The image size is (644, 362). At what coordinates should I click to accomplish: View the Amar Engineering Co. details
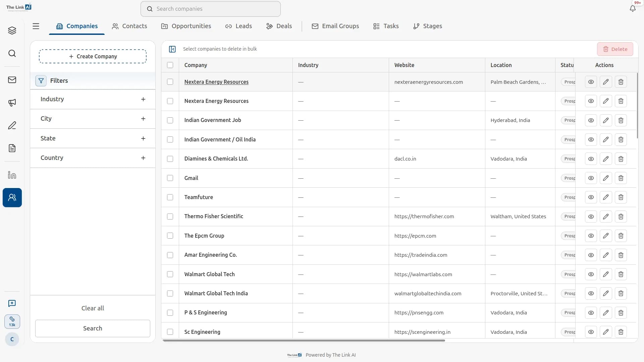(591, 255)
